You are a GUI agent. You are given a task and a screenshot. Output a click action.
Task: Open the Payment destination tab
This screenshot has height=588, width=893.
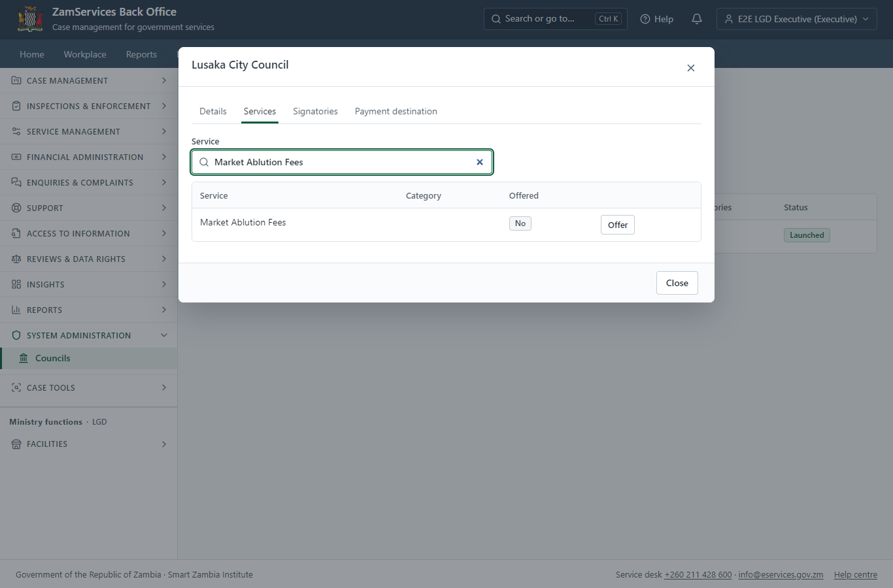(396, 111)
